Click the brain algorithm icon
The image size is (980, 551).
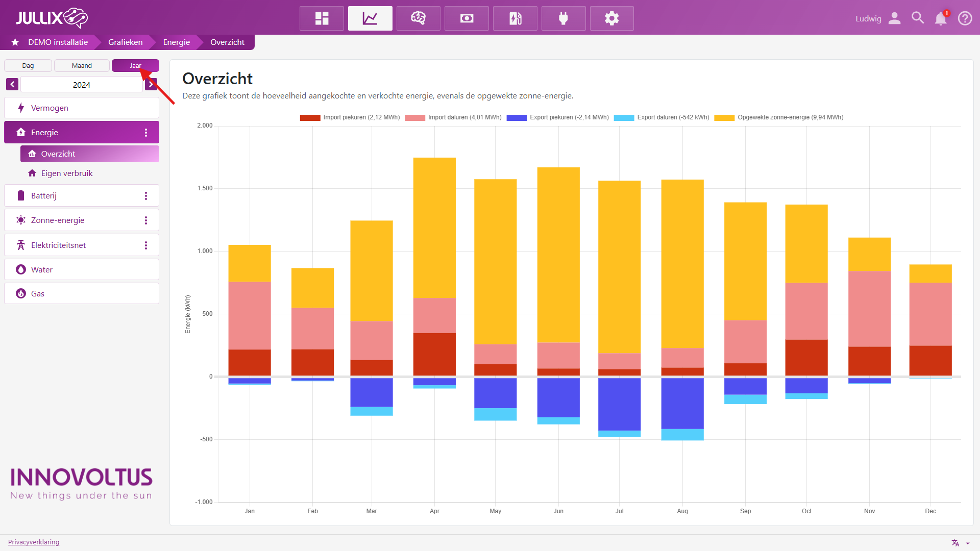point(418,18)
